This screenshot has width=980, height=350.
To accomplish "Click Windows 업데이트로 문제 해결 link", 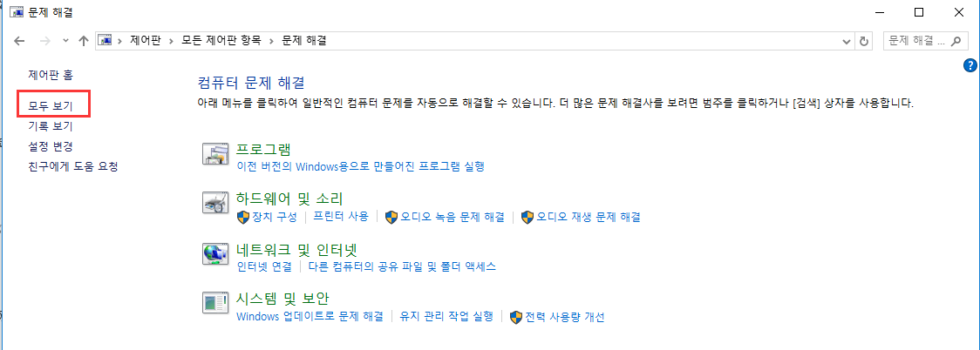I will click(310, 316).
